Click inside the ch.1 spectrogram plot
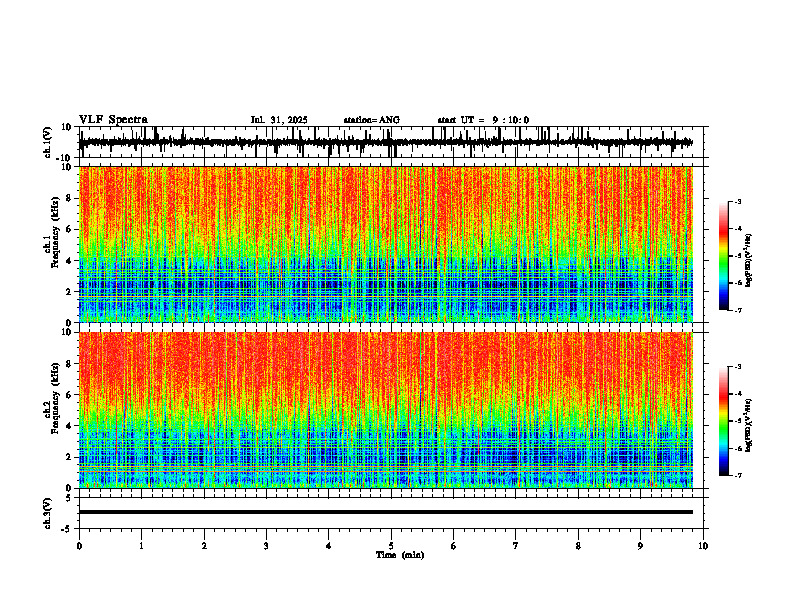792x612 pixels. tap(385, 244)
